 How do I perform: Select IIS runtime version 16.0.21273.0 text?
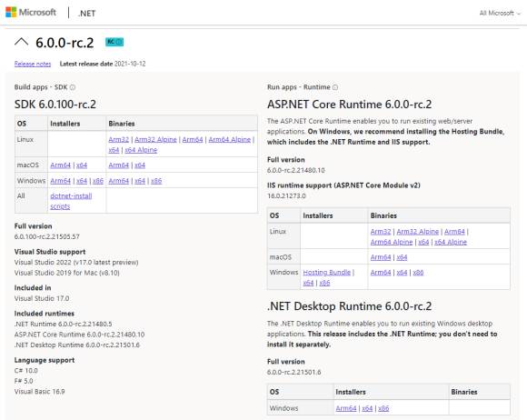coord(286,196)
